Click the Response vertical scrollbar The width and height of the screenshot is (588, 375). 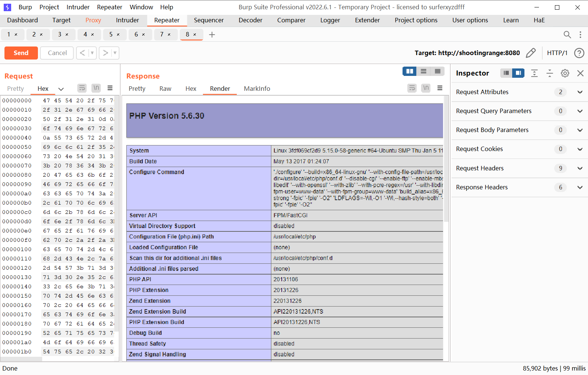pos(446,158)
